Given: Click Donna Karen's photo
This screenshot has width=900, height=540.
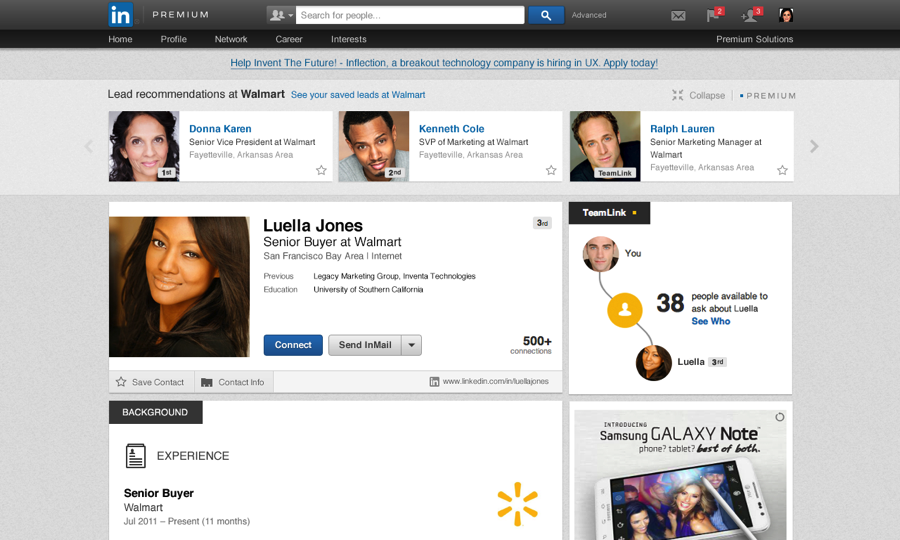Looking at the screenshot, I should pyautogui.click(x=144, y=146).
